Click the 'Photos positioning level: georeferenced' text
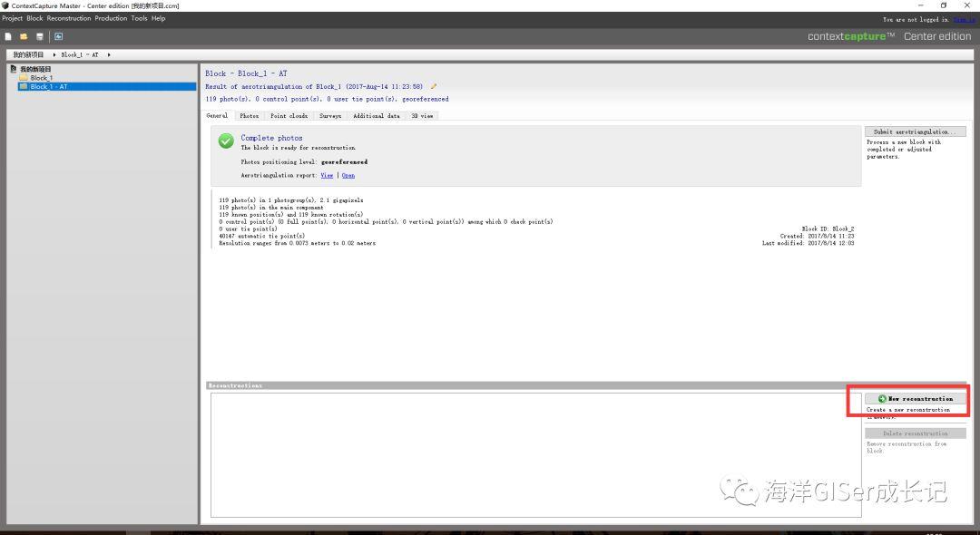 304,162
